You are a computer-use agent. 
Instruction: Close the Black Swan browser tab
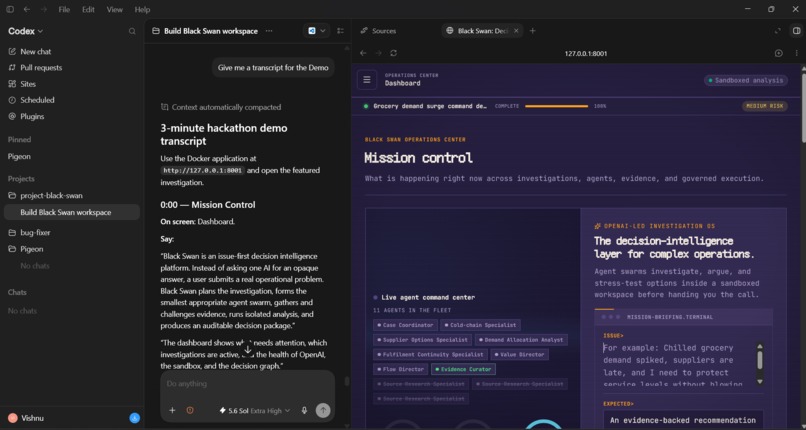[x=516, y=31]
